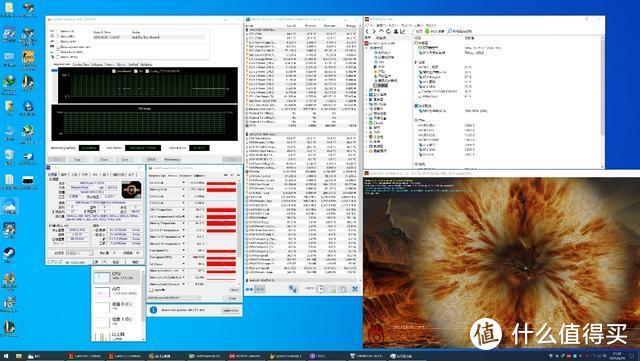Click the green BIOS update arrow icon

click(427, 31)
